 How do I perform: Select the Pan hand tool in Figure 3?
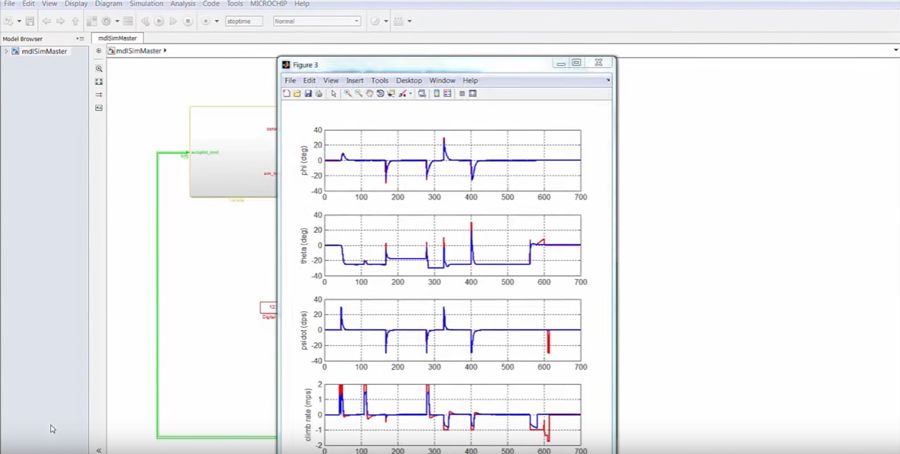click(x=369, y=93)
